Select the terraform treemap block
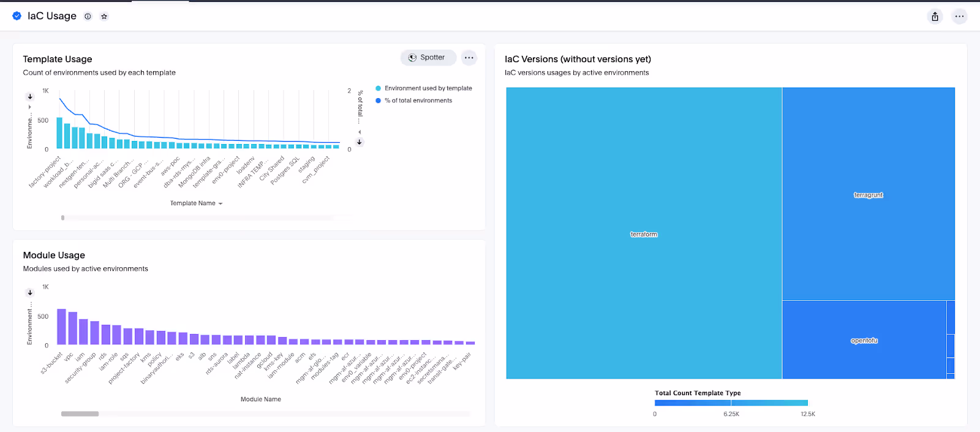Screen dimensions: 980x432 click(x=644, y=233)
